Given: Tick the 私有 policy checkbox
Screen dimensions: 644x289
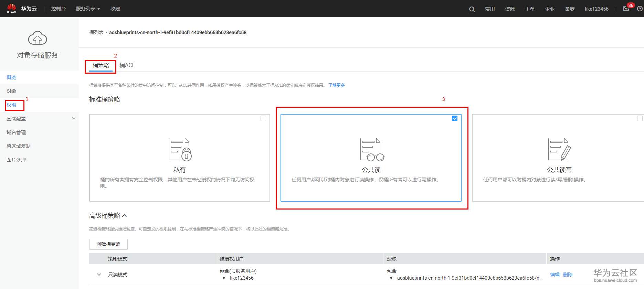Looking at the screenshot, I should coord(263,118).
